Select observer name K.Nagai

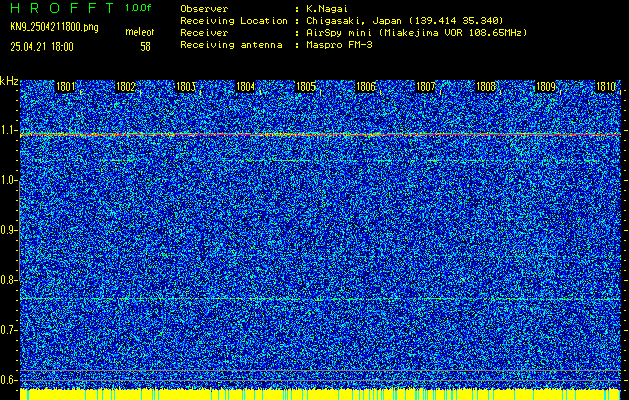327,9
